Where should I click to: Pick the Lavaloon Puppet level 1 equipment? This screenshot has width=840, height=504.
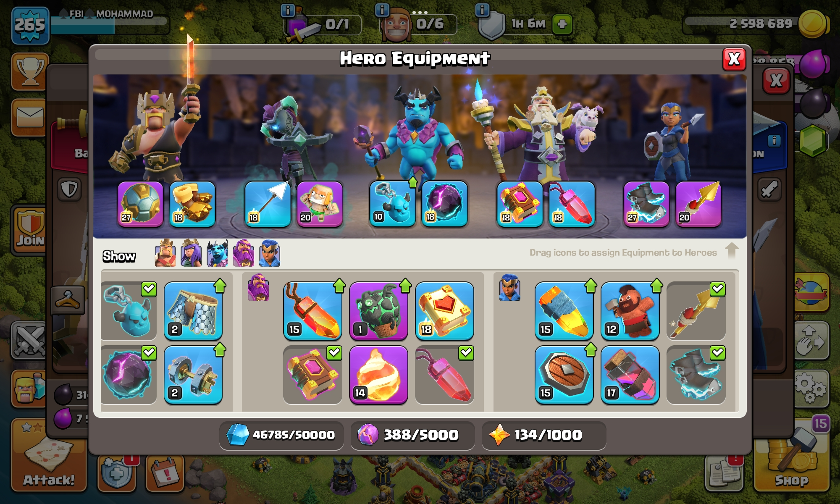[378, 311]
